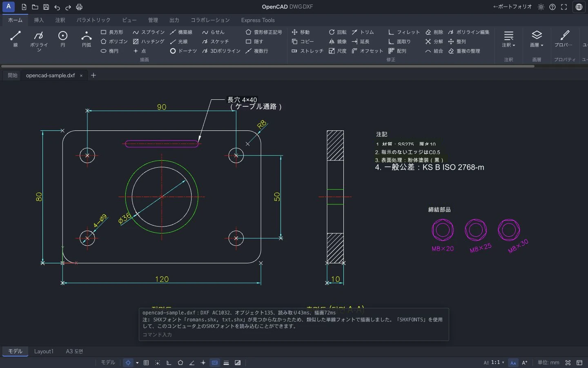Toggle grid display in status bar
Viewport: 588px width, 368px height.
click(146, 363)
